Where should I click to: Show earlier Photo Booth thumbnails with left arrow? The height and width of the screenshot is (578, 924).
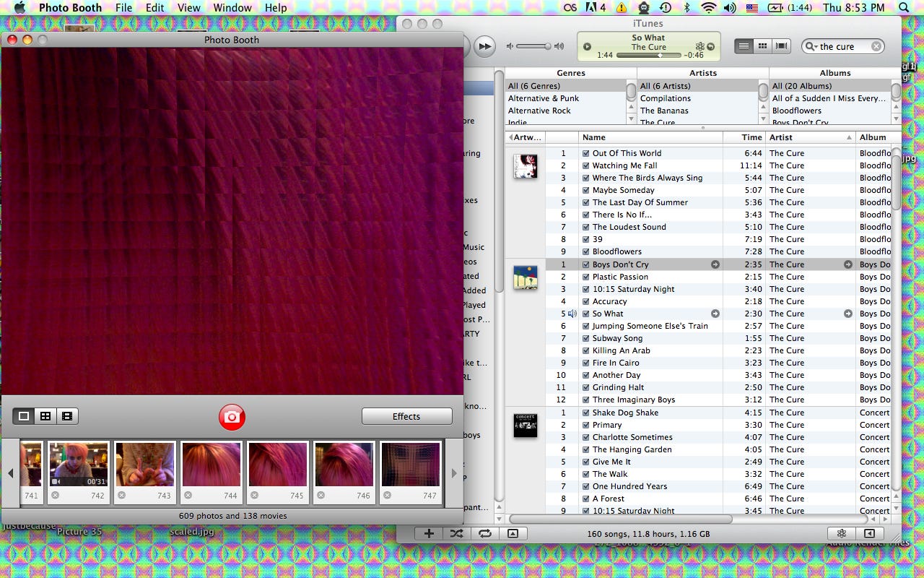(10, 473)
